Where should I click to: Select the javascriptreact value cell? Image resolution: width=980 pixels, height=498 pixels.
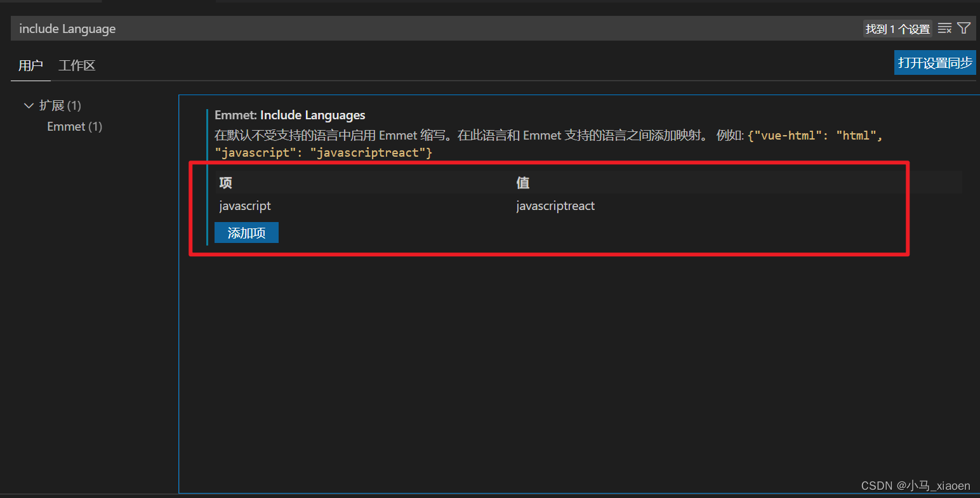(x=555, y=206)
